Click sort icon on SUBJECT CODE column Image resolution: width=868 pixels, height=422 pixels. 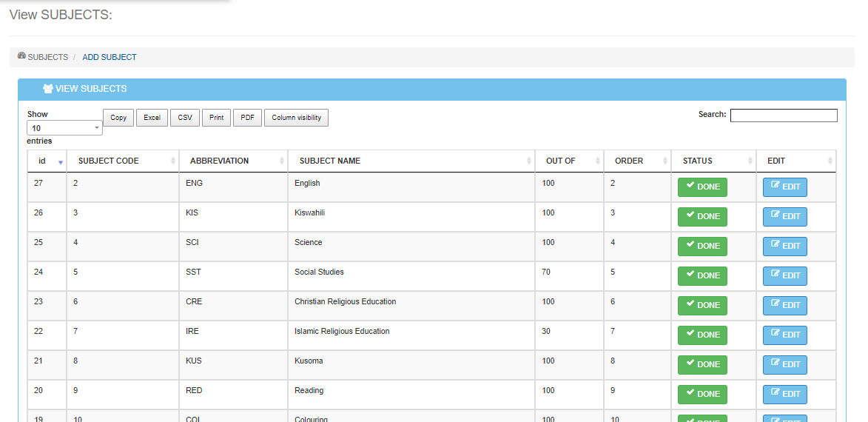[x=173, y=161]
